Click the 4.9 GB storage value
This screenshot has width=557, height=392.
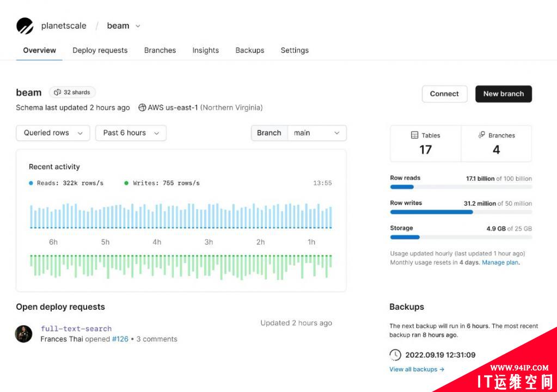496,229
